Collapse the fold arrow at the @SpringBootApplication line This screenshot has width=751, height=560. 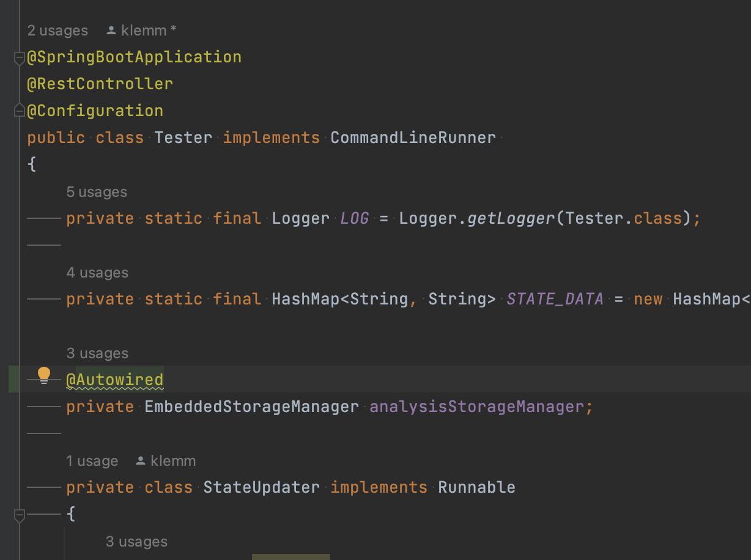[18, 57]
